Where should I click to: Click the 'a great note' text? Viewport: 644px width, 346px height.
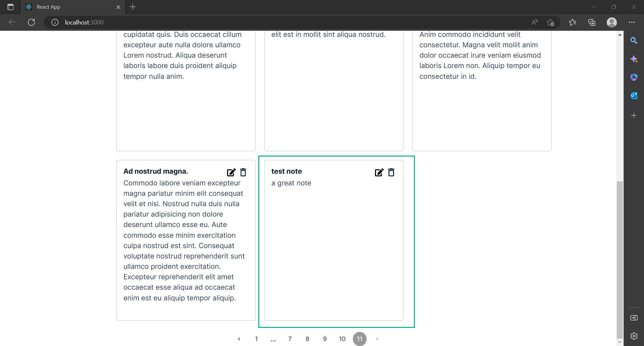click(x=291, y=183)
